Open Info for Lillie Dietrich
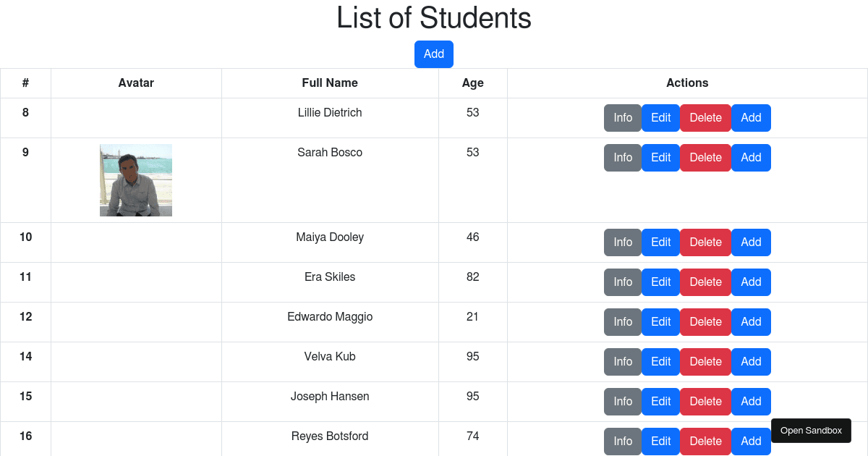Screen dimensions: 868x456 [x=622, y=117]
